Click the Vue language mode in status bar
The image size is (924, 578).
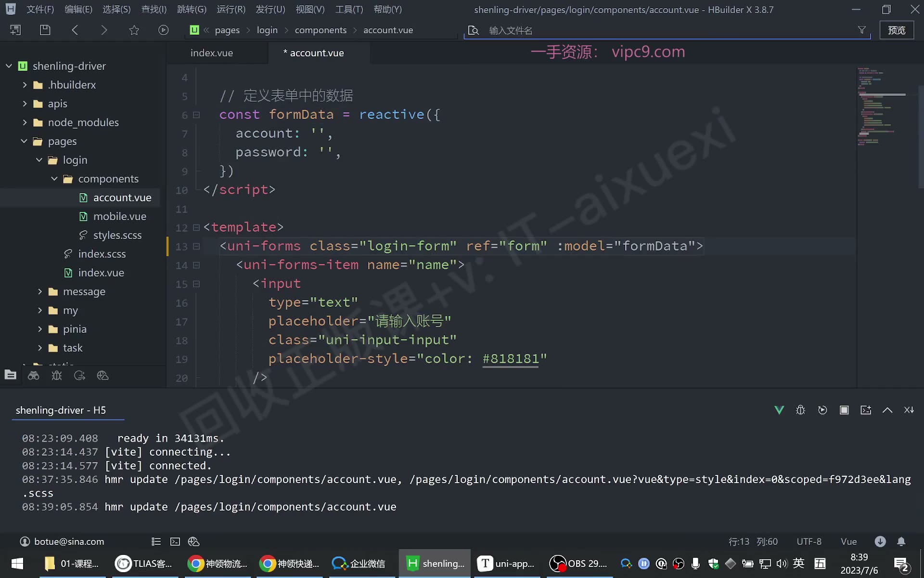(848, 541)
